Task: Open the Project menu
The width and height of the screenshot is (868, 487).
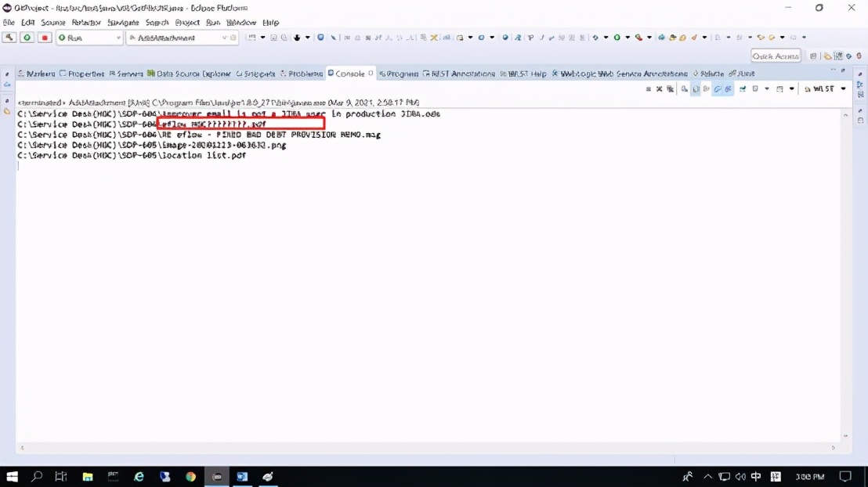Action: [x=187, y=23]
